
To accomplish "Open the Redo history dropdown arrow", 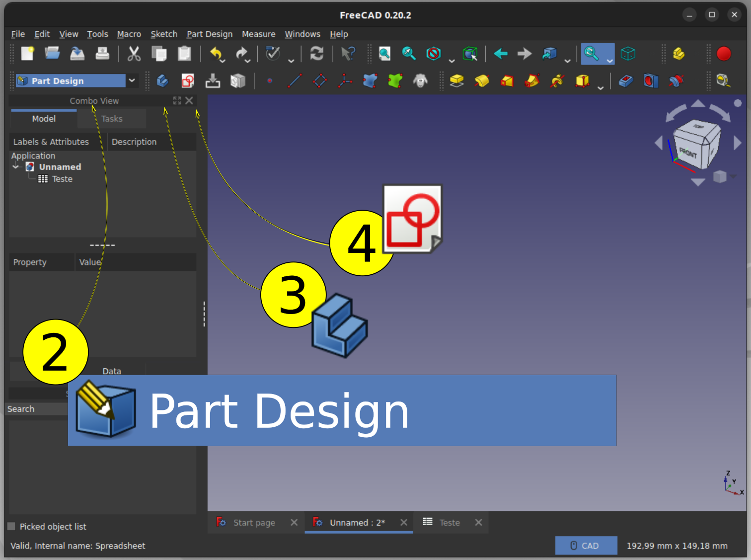I will 247,60.
